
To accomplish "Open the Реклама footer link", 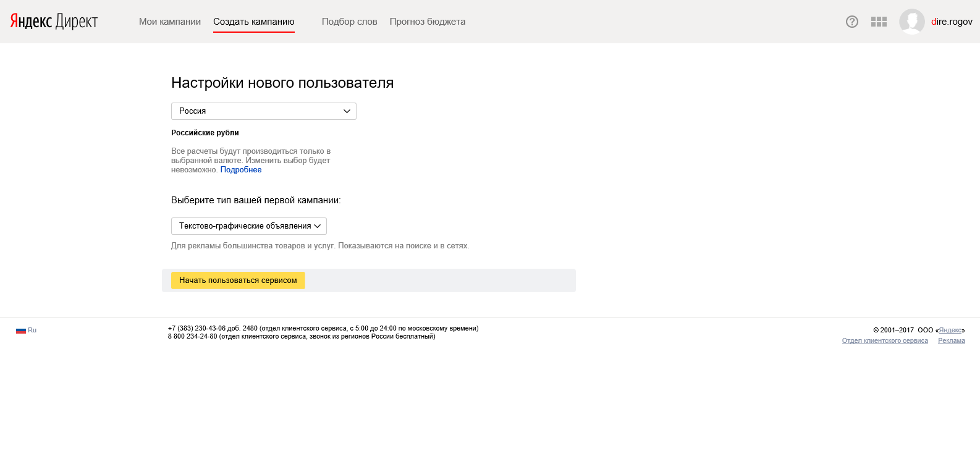I will point(952,341).
